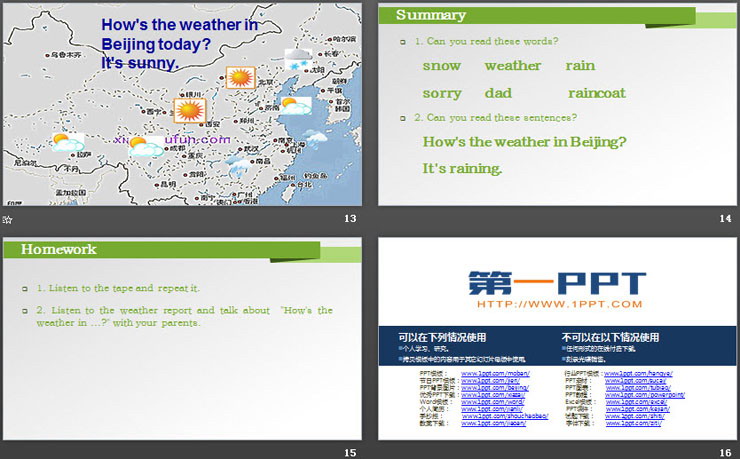Select the partly cloudy icon beside Chengdu
740x459 pixels.
(146, 148)
